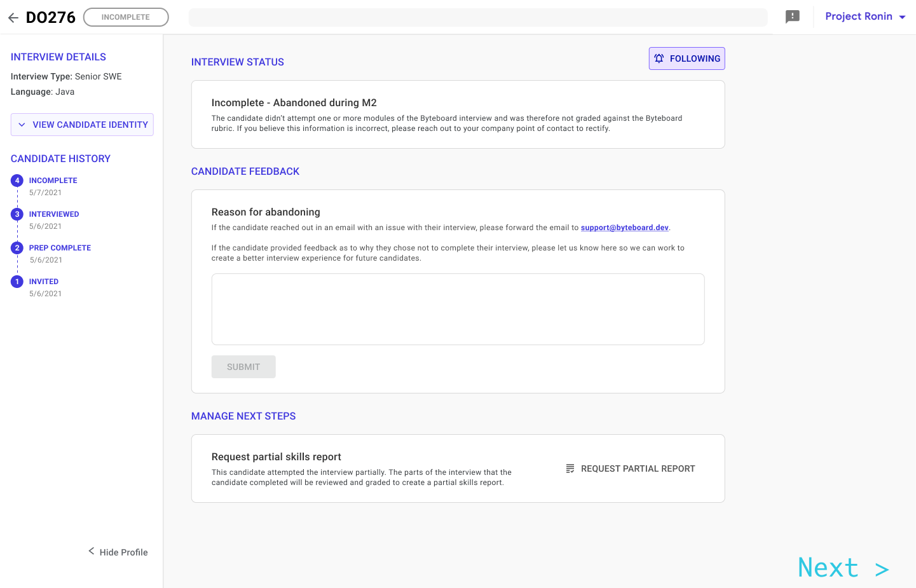The width and height of the screenshot is (916, 588).
Task: Click the bell icon on Following button
Action: 659,58
